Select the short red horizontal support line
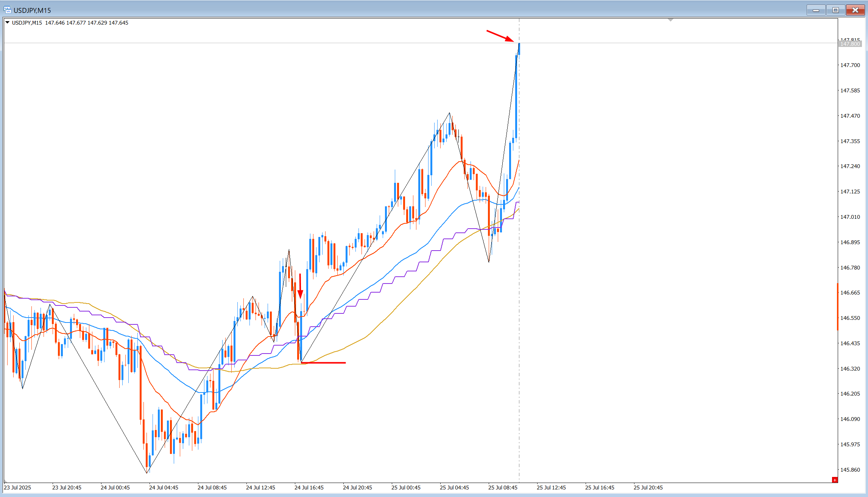Viewport: 868px width, 497px height. coord(323,363)
